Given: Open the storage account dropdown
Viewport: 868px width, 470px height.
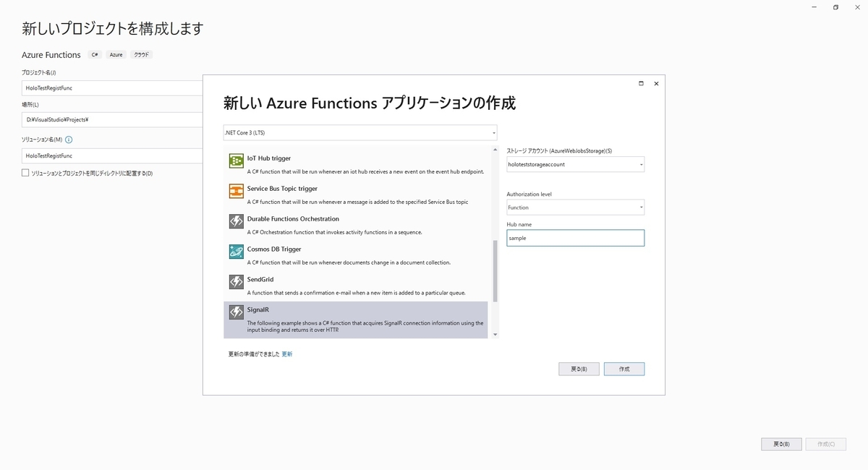Looking at the screenshot, I should [x=575, y=164].
